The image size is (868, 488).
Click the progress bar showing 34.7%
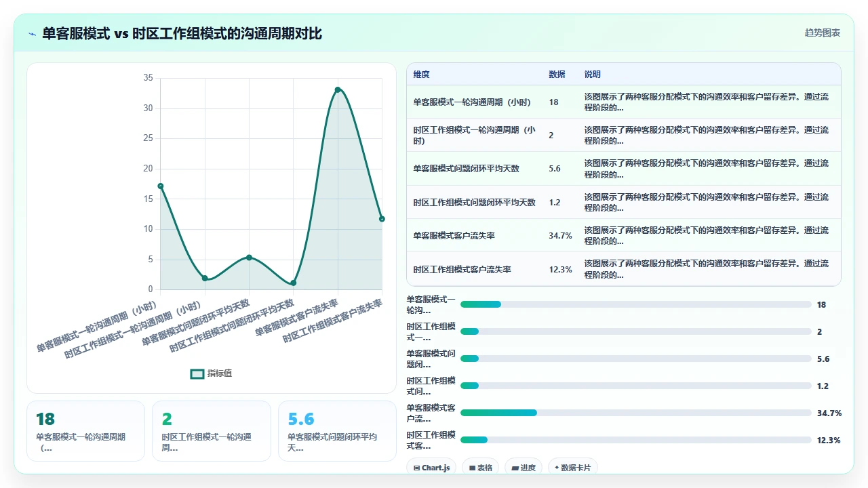point(636,413)
